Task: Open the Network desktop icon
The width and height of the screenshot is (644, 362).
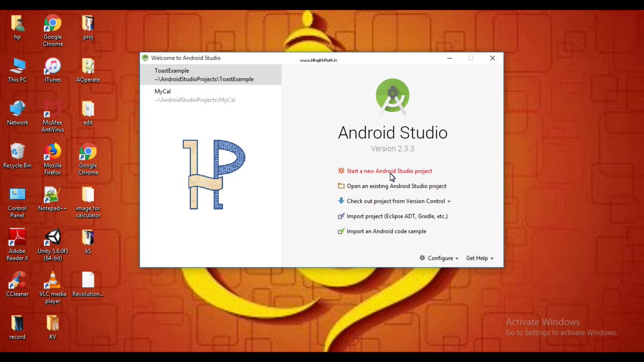Action: pos(18,109)
